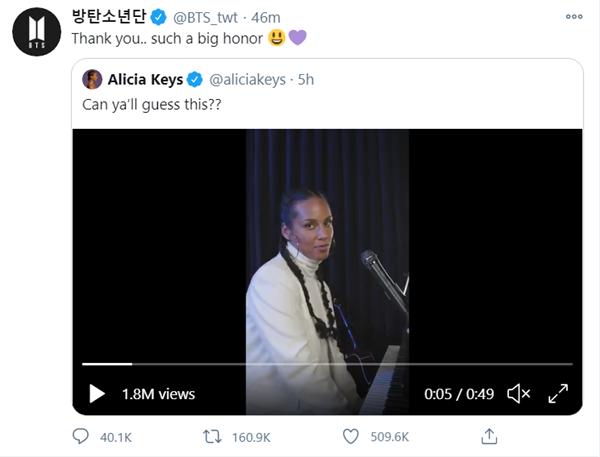Unmute the video sound
This screenshot has width=600, height=457.
click(x=519, y=394)
